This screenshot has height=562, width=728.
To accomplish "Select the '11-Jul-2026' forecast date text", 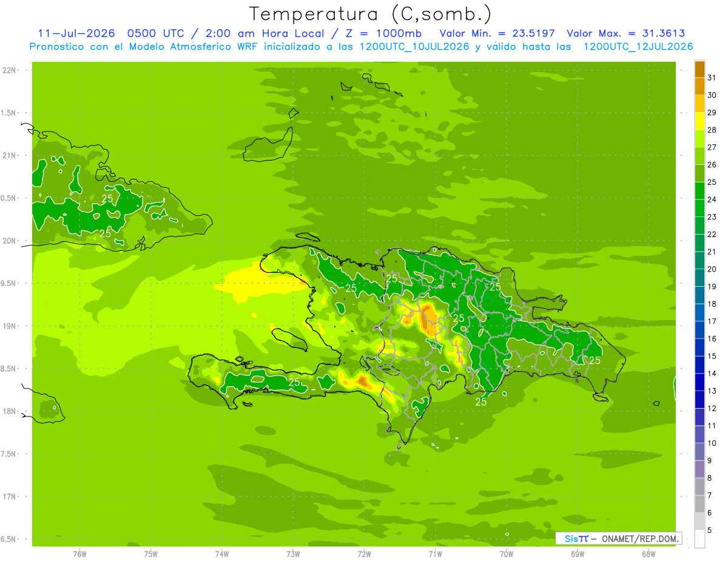I will click(75, 33).
